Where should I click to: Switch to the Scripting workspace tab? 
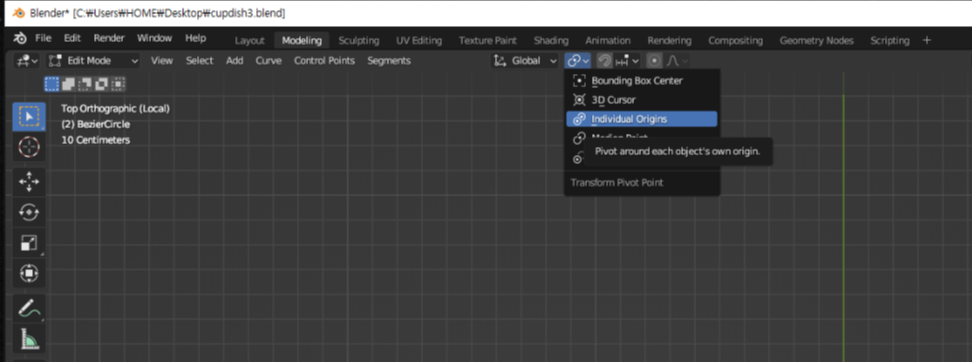[x=890, y=41]
